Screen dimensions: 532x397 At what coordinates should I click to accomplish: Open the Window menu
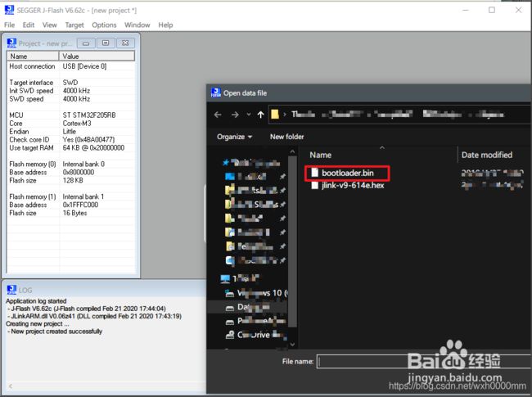point(137,25)
